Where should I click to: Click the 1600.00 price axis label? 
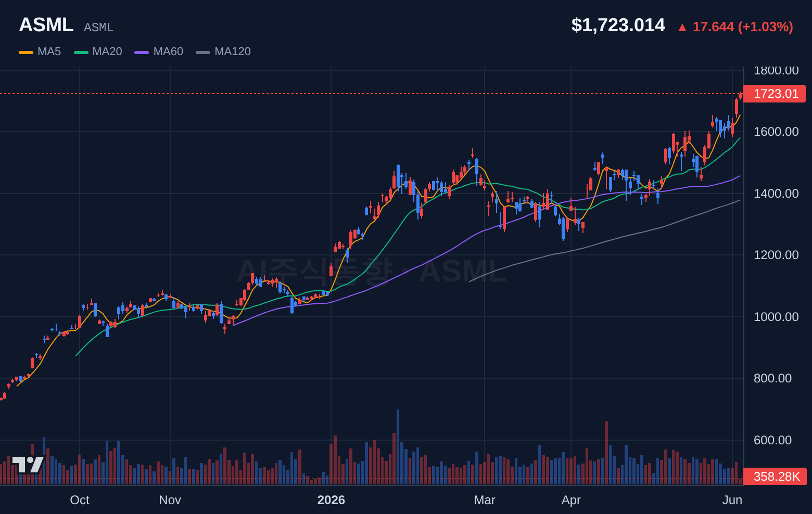click(776, 132)
